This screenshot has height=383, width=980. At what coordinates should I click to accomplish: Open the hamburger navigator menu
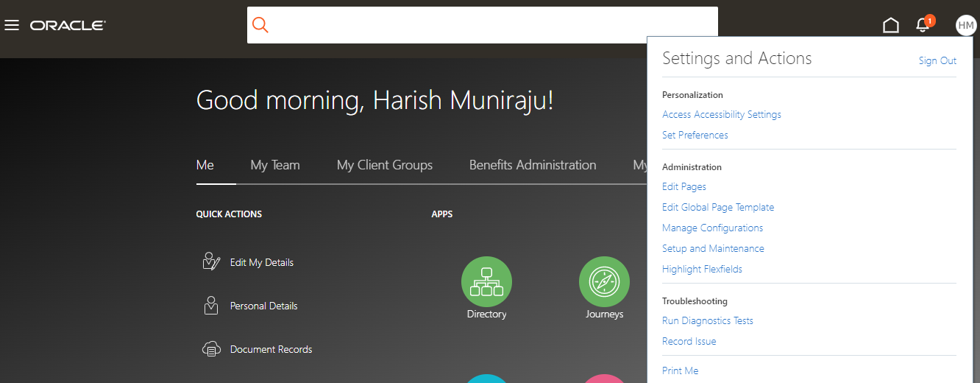point(11,25)
